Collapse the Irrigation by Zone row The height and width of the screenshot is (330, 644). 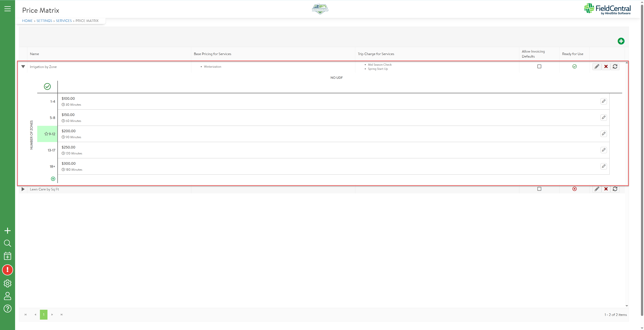coord(23,67)
